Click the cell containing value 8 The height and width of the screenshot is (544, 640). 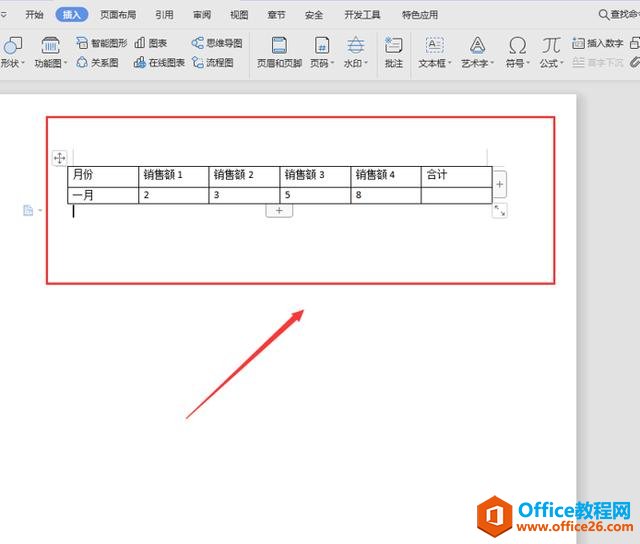386,195
